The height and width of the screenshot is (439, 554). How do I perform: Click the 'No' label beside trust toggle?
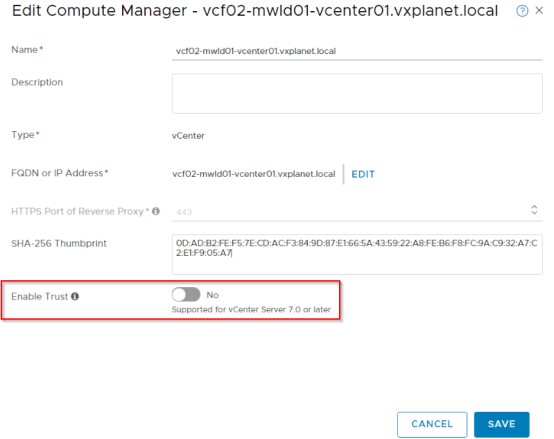pyautogui.click(x=213, y=295)
